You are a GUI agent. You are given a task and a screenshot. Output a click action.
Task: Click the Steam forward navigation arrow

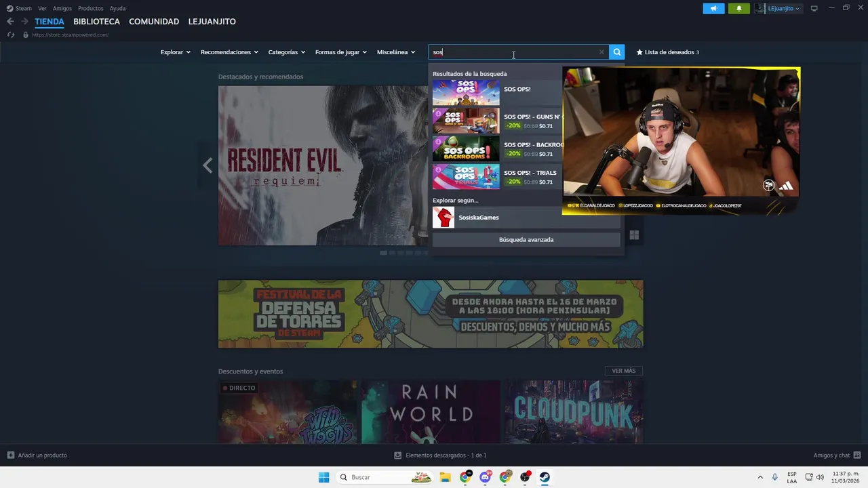[x=24, y=22]
